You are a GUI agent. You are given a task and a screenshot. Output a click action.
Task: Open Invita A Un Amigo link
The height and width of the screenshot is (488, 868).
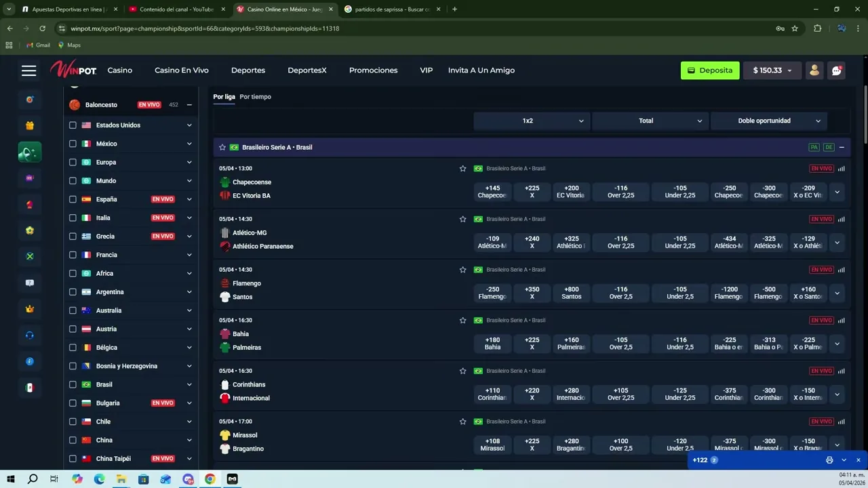coord(481,70)
